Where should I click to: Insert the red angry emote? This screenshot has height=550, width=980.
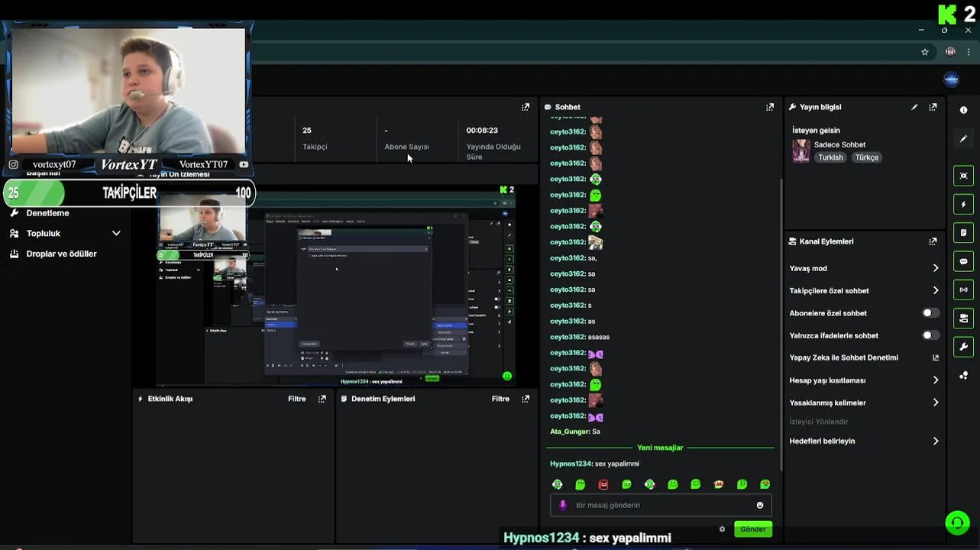[x=603, y=484]
